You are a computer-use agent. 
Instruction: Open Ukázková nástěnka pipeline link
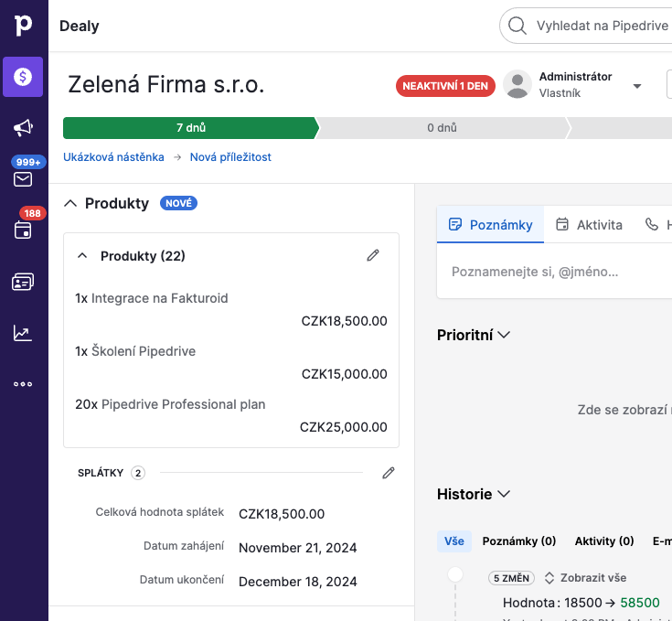coord(113,157)
